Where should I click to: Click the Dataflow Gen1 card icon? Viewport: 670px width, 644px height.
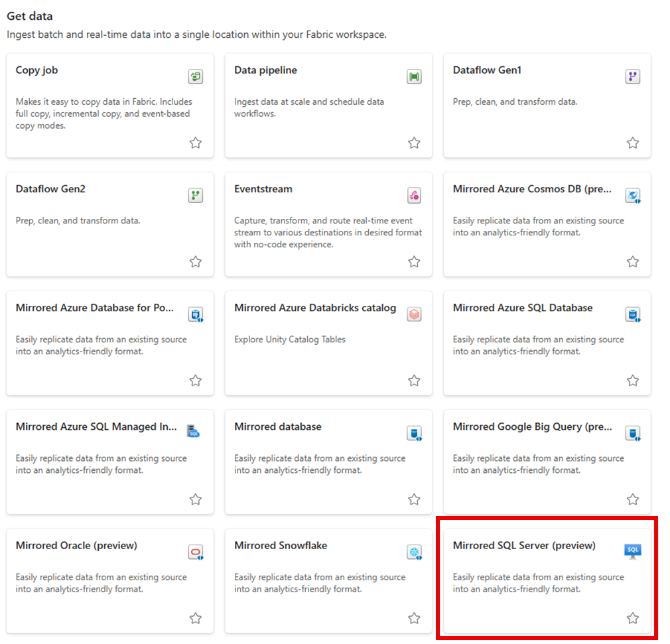click(632, 76)
